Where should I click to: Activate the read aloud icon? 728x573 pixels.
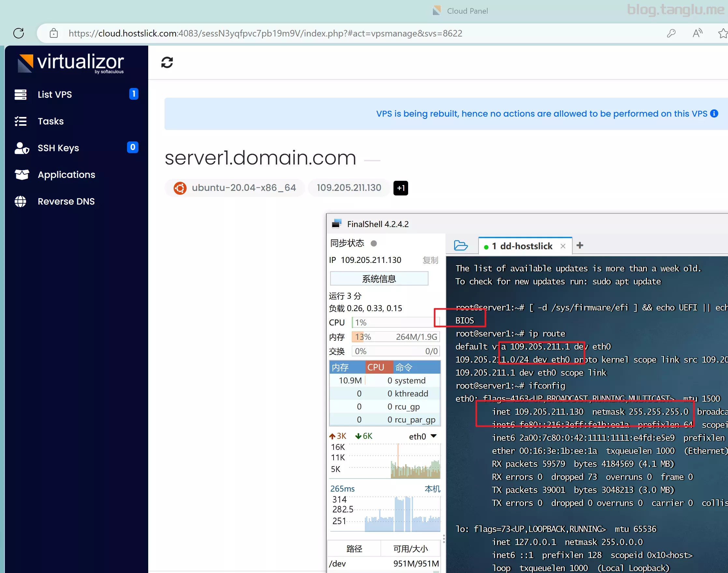tap(697, 33)
